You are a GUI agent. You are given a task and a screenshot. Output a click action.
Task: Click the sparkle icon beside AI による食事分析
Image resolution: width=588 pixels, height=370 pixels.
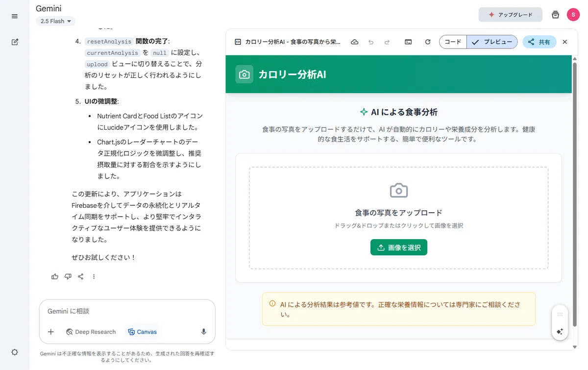pyautogui.click(x=364, y=112)
